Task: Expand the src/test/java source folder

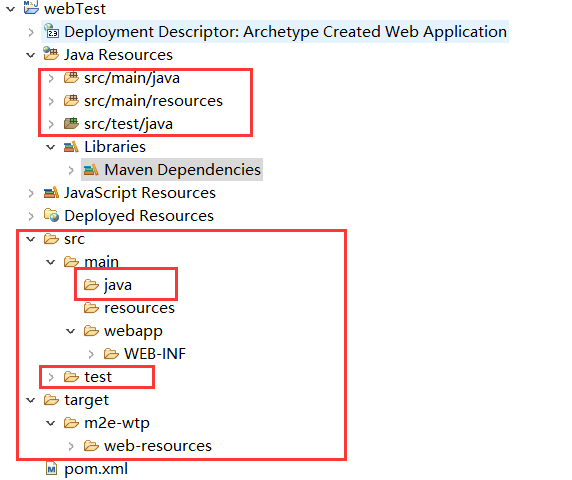Action: (x=51, y=124)
